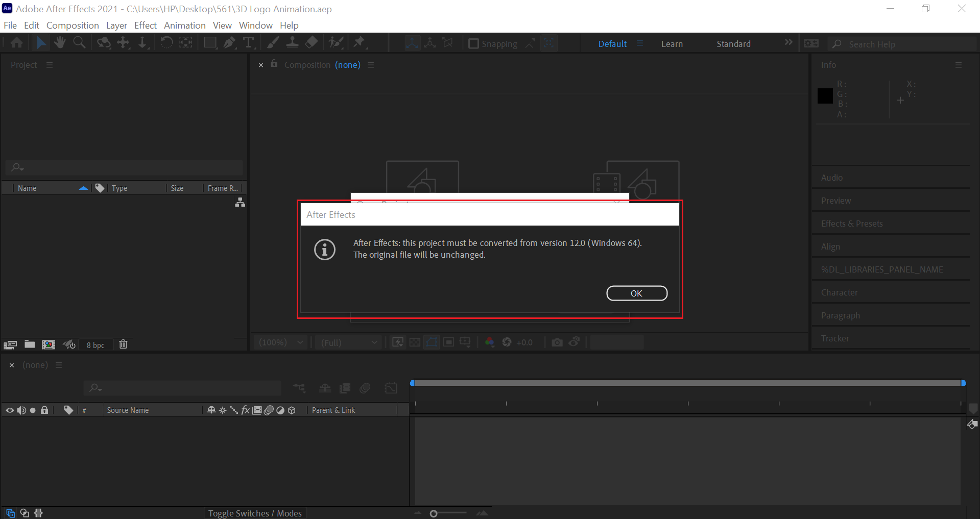Select the Roto Brush tool
Screen dimensions: 980x519
click(x=336, y=43)
